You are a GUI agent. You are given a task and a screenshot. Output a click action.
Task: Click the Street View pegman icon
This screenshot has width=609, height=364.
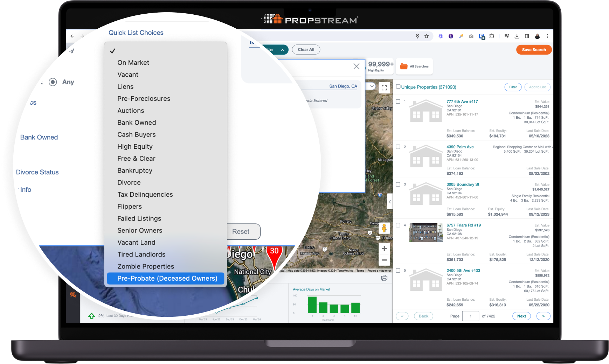pyautogui.click(x=384, y=228)
